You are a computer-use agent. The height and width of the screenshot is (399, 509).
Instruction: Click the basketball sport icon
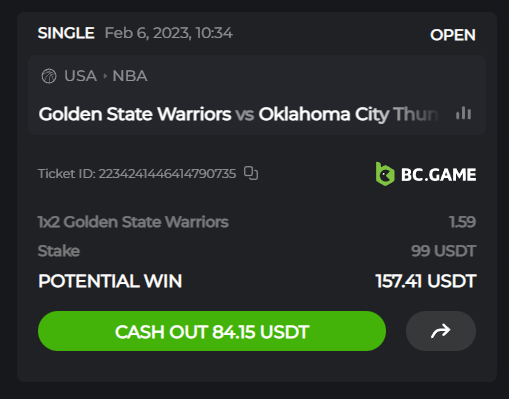coord(49,76)
